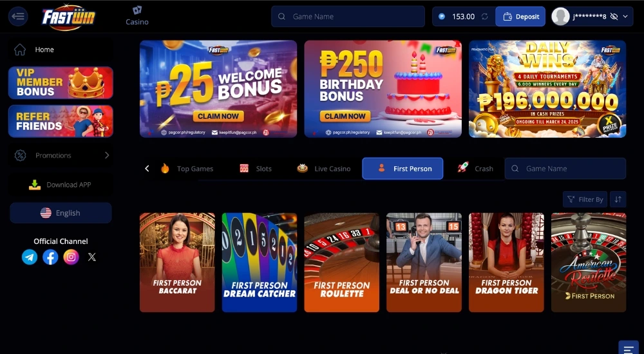Open the Instagram official channel
644x354 pixels.
pos(71,257)
